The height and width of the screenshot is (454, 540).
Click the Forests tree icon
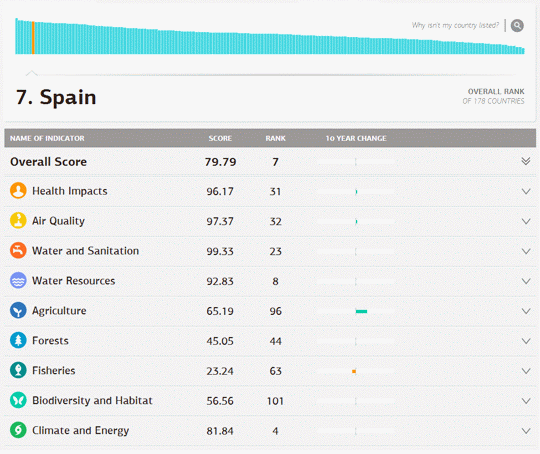pyautogui.click(x=18, y=340)
